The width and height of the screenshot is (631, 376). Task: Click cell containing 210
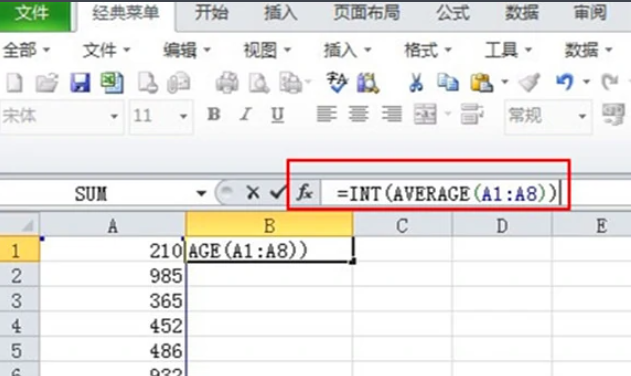tap(113, 250)
